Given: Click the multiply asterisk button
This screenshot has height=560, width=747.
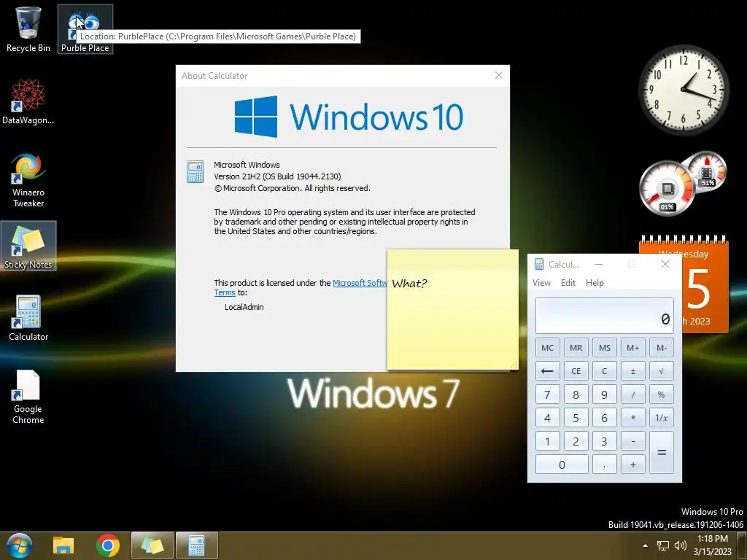Looking at the screenshot, I should 633,418.
